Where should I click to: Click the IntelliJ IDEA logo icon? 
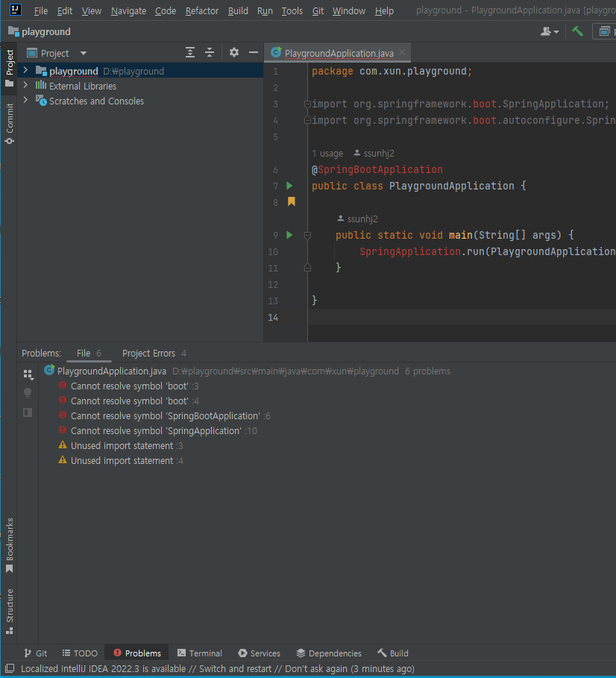(x=15, y=10)
